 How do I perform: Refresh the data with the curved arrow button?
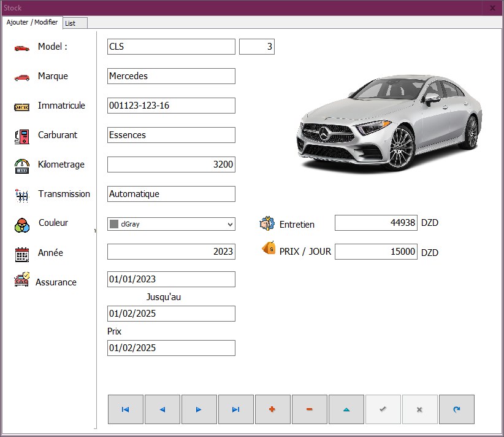coord(457,409)
